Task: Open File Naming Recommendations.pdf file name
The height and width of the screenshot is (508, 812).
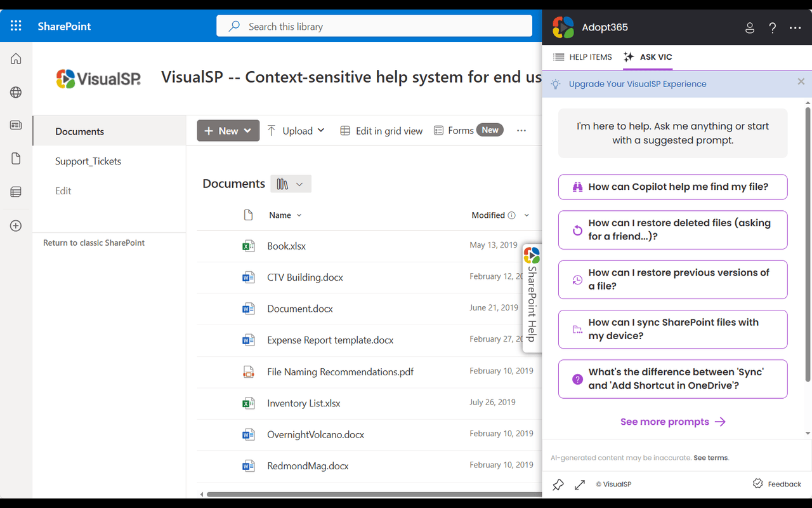Action: (341, 372)
